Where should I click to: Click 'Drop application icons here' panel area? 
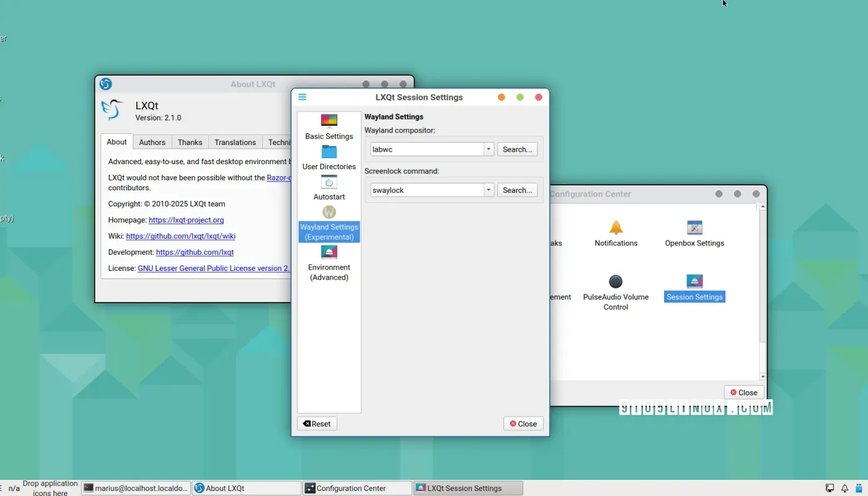click(50, 488)
